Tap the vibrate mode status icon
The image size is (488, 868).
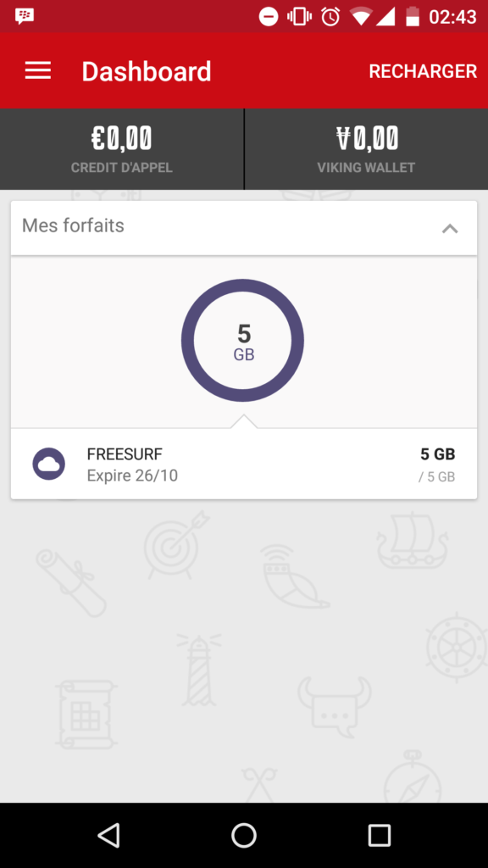point(299,17)
